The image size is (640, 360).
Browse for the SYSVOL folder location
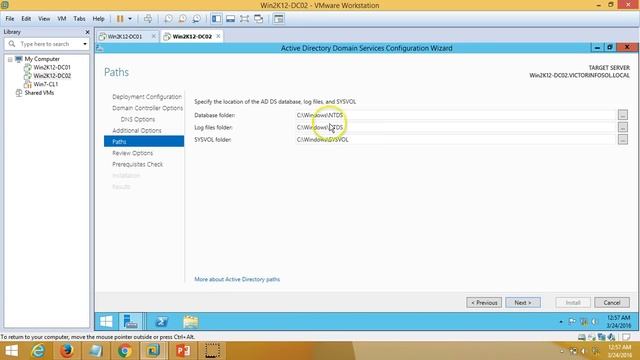coord(622,140)
